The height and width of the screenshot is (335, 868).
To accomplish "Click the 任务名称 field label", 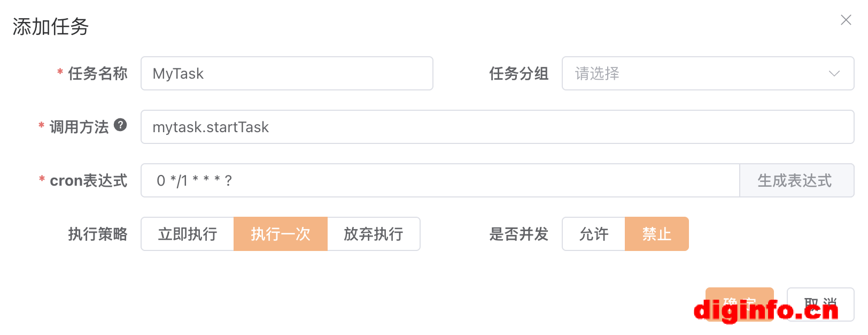I will pyautogui.click(x=97, y=73).
